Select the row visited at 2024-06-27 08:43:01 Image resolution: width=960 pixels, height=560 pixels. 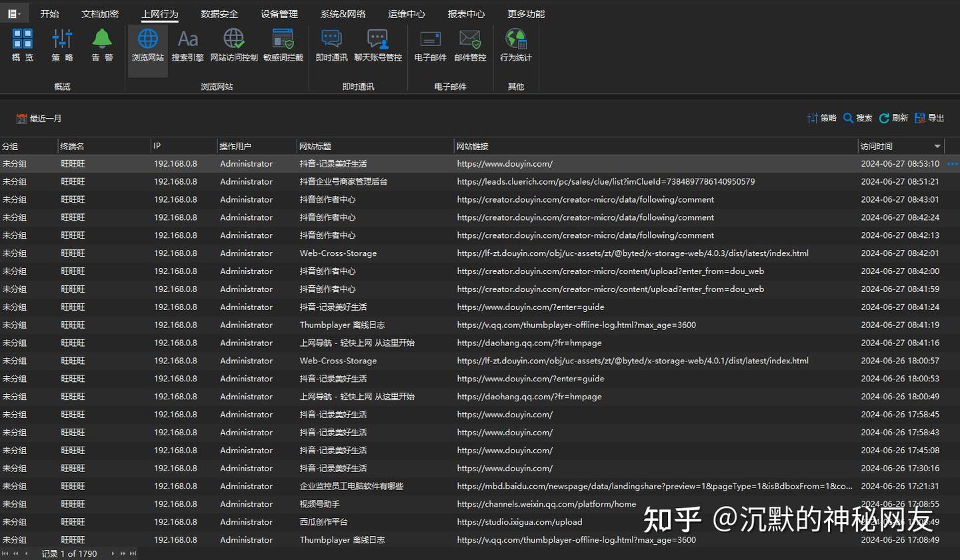(x=480, y=200)
